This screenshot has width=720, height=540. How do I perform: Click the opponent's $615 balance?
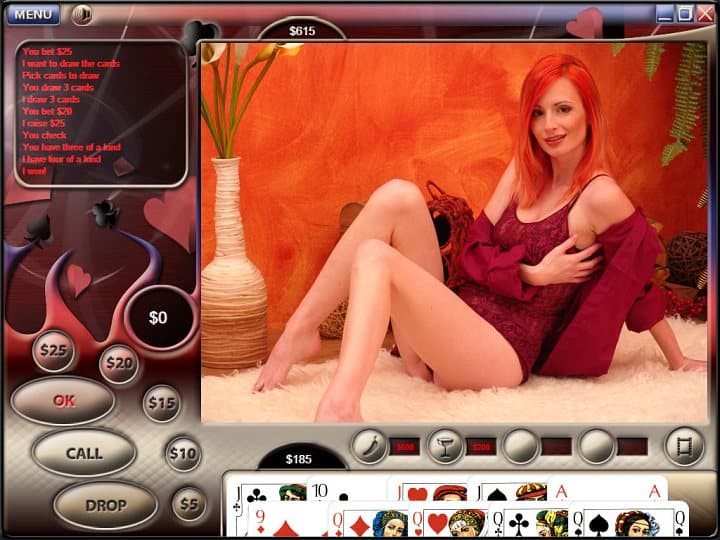(302, 31)
